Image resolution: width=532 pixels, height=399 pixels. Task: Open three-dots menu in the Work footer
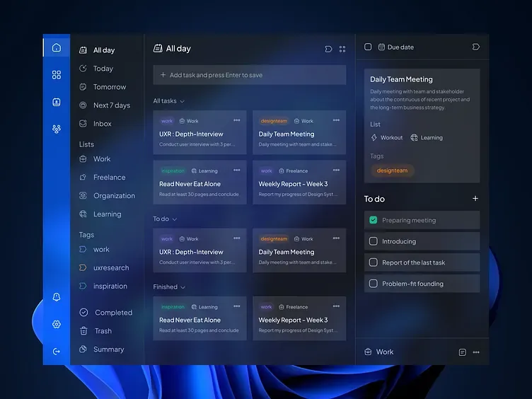pyautogui.click(x=476, y=352)
